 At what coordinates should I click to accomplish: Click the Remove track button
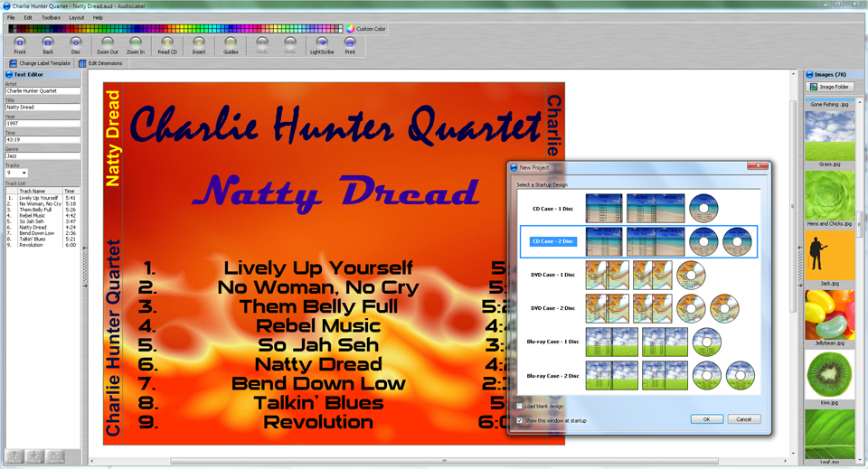(54, 457)
